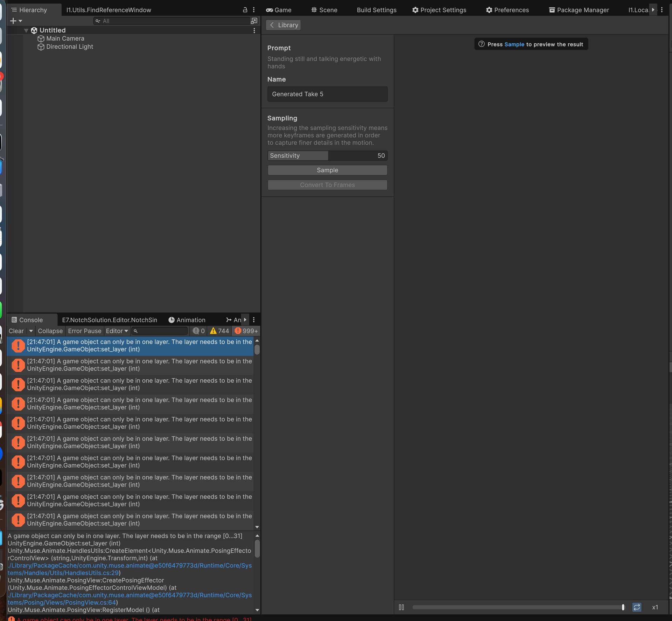Collapse the Untitled scene in Hierarchy
Viewport: 672px width, 621px height.
(26, 30)
